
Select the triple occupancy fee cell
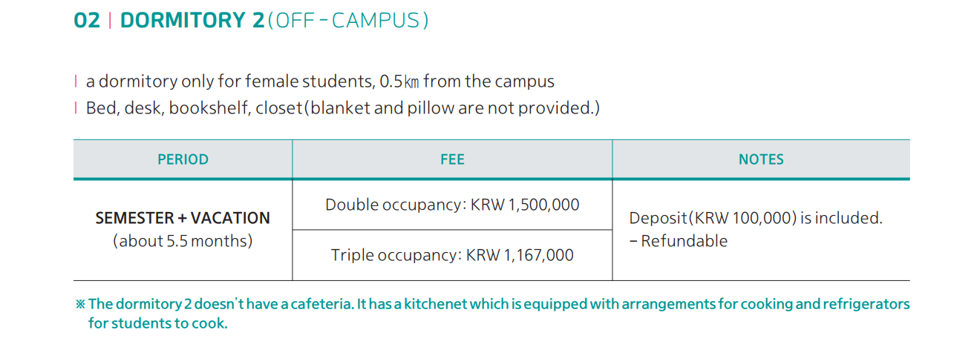(452, 255)
